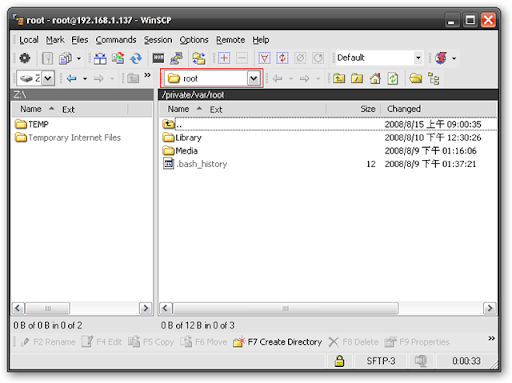Click the /private/var/root path bar
The image size is (512, 383).
328,95
